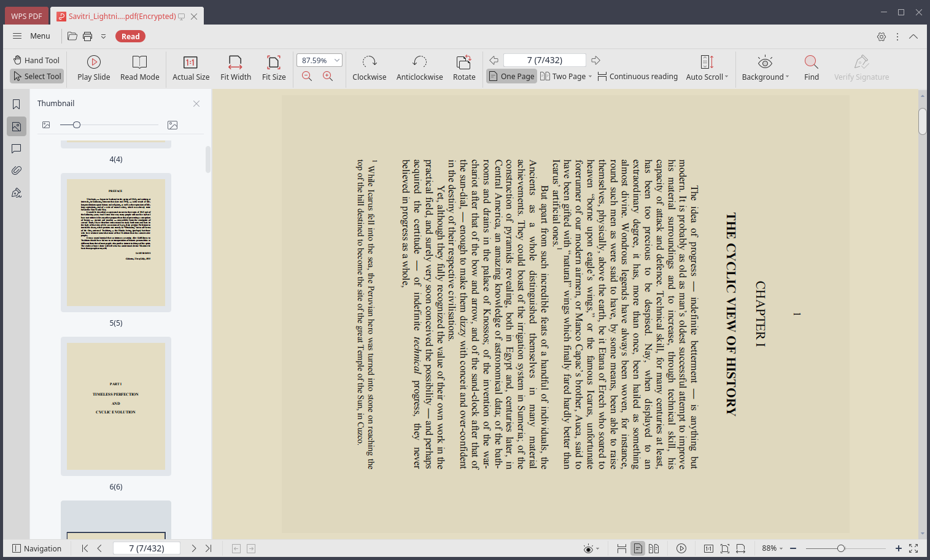
Task: Click the status bar play button
Action: (681, 548)
